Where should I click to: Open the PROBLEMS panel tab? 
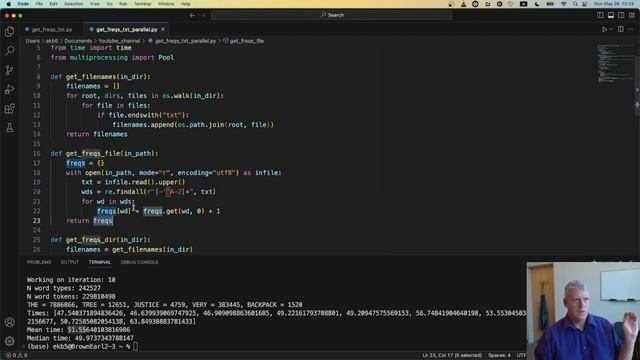(x=39, y=262)
